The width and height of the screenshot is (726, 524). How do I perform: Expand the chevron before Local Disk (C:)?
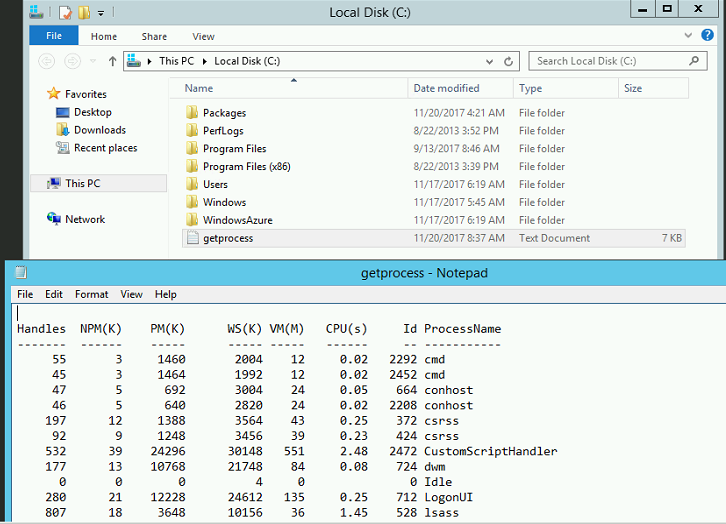pos(205,61)
